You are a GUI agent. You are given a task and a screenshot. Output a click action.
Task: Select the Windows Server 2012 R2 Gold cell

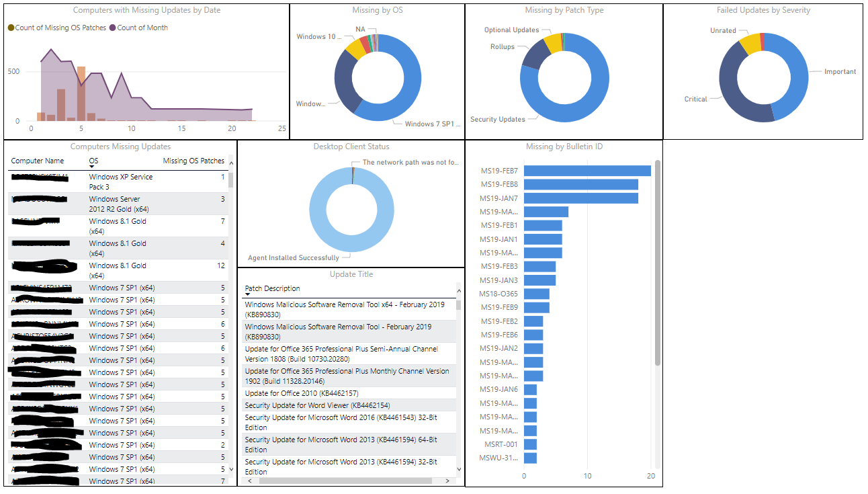tap(121, 204)
